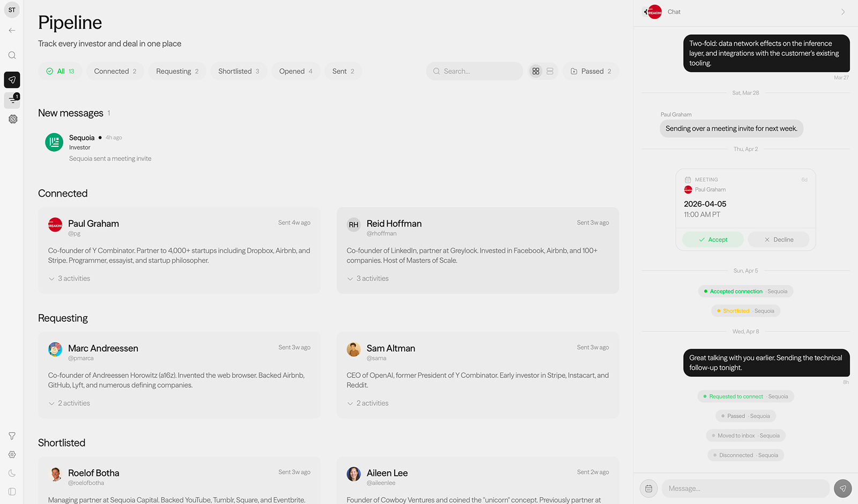Focus the Search investors field
This screenshot has width=858, height=504.
point(475,71)
